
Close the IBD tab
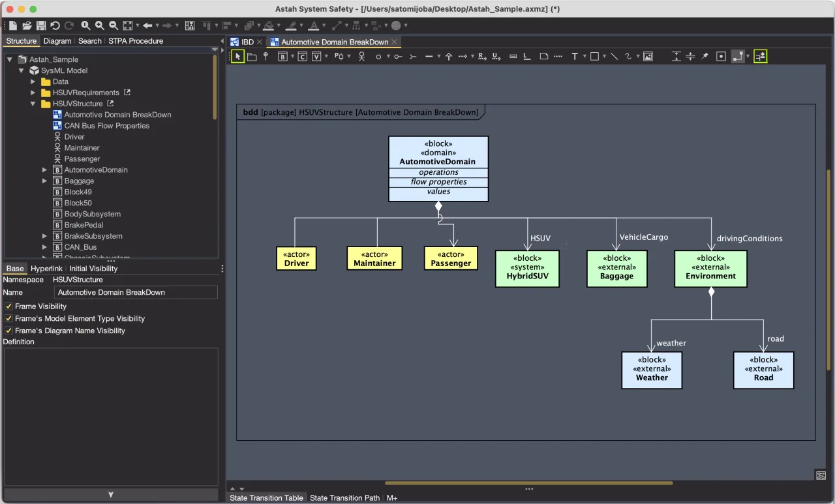pos(259,42)
